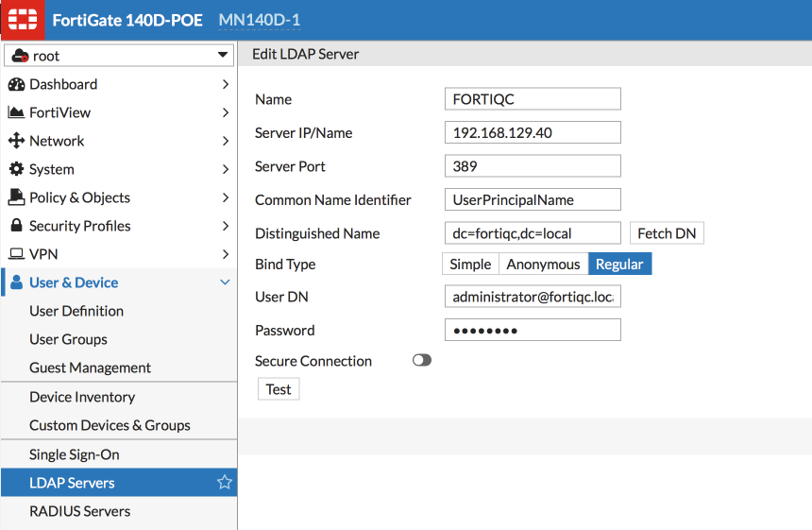The width and height of the screenshot is (812, 530).
Task: Favorite LDAP Servers with the star icon
Action: click(224, 483)
